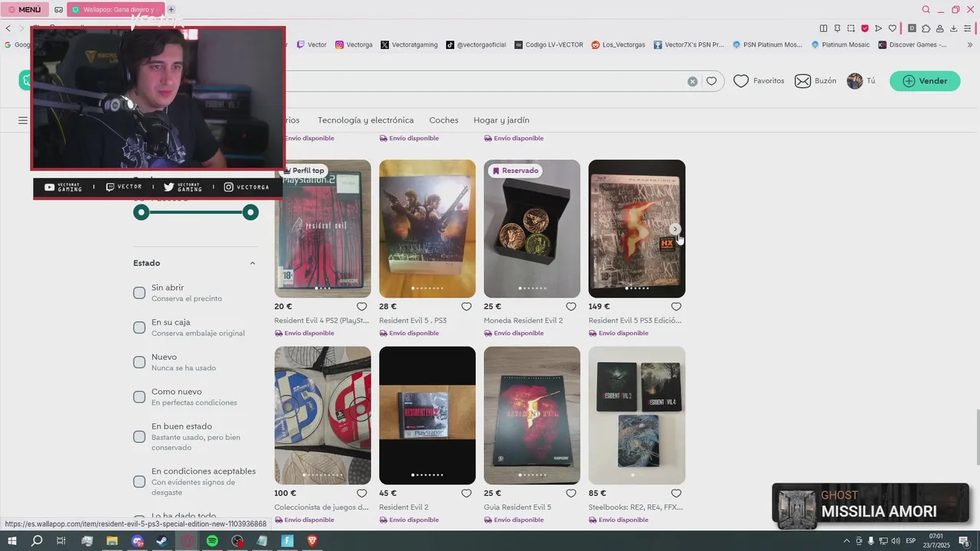Viewport: 980px width, 551px height.
Task: Open the send flow arrow icon
Action: (x=879, y=28)
